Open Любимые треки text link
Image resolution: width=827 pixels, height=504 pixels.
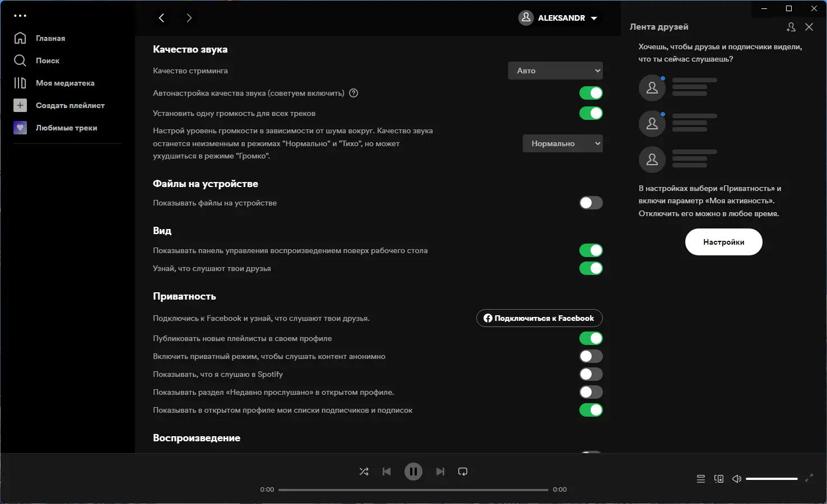pyautogui.click(x=67, y=128)
